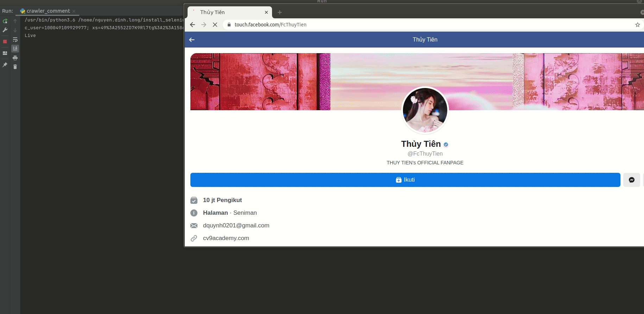
Task: Focus the address bar URL
Action: tap(270, 25)
